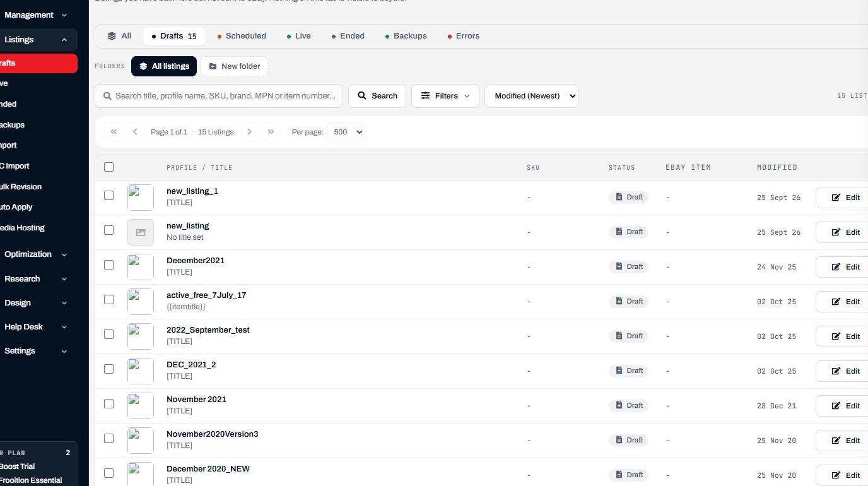
Task: Check the box for new_listing_1
Action: tap(108, 196)
